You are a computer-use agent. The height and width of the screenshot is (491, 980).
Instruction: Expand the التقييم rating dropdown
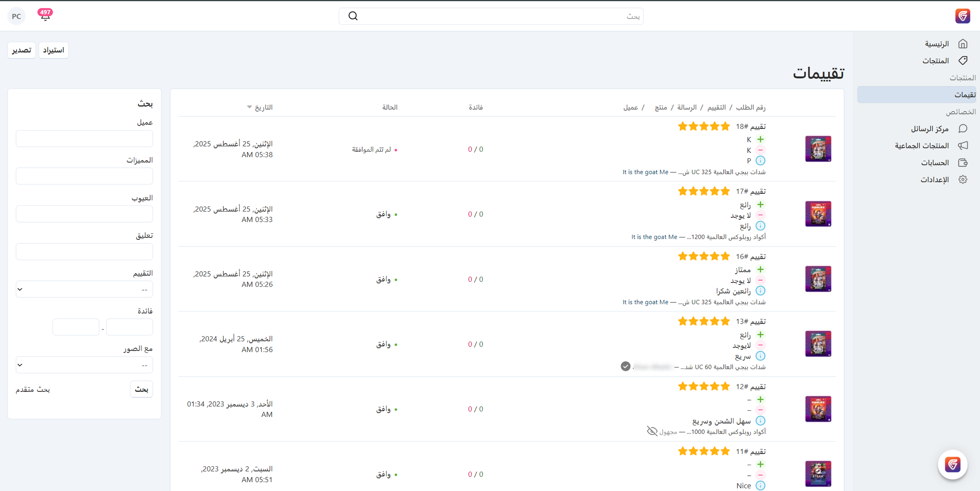pyautogui.click(x=84, y=289)
